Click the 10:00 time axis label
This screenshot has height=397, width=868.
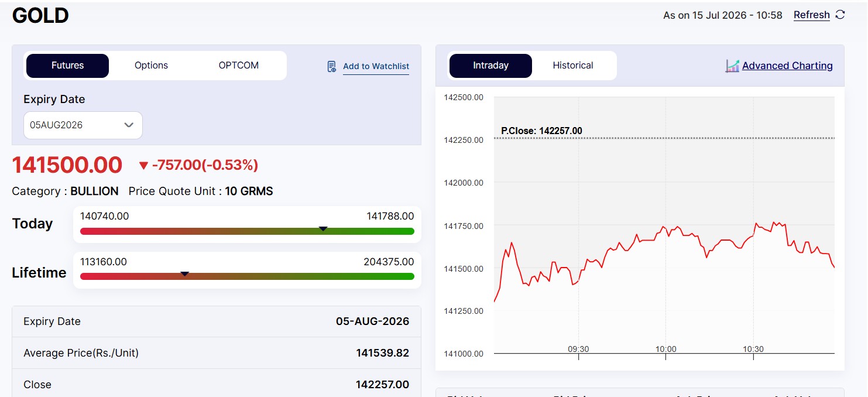pos(665,349)
